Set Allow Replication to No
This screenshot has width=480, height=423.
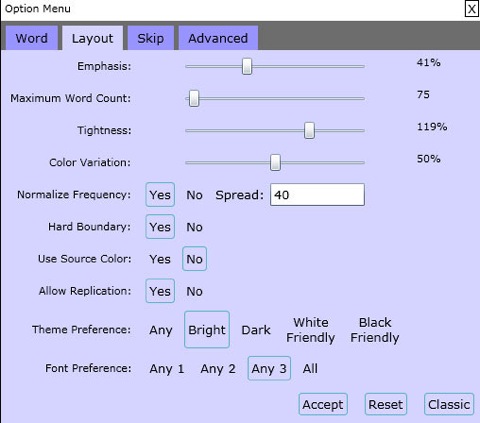click(x=194, y=291)
